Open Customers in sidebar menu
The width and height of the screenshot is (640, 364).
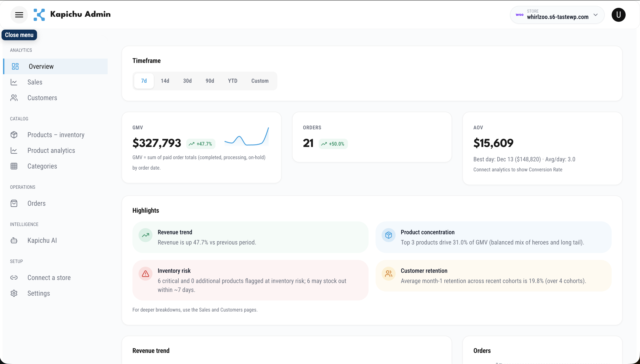[42, 98]
